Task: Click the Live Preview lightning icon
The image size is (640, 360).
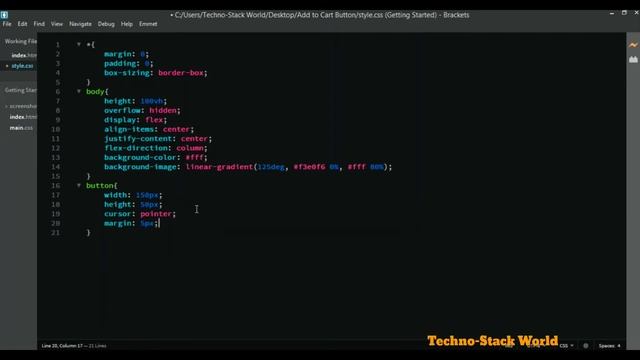Action: [x=633, y=44]
